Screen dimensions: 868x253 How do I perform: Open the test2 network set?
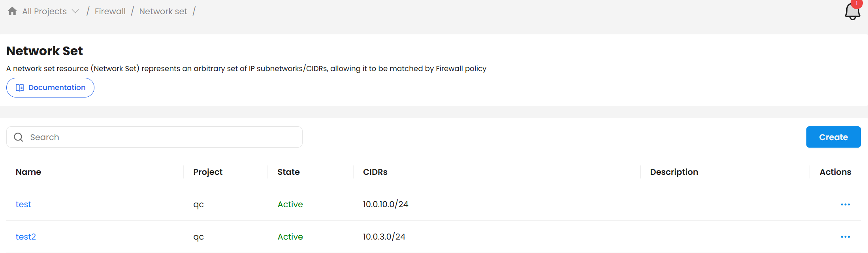pos(26,237)
